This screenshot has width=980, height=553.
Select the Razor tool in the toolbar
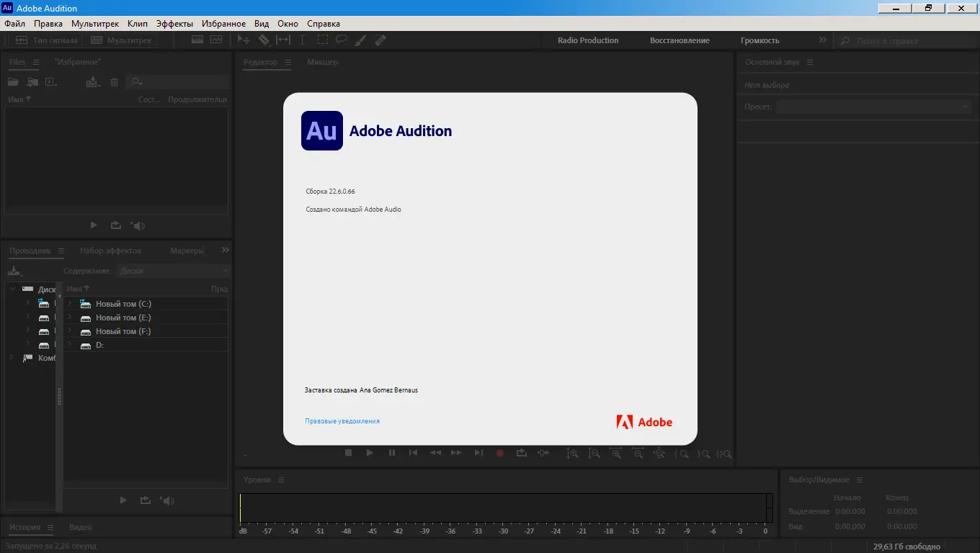[264, 40]
